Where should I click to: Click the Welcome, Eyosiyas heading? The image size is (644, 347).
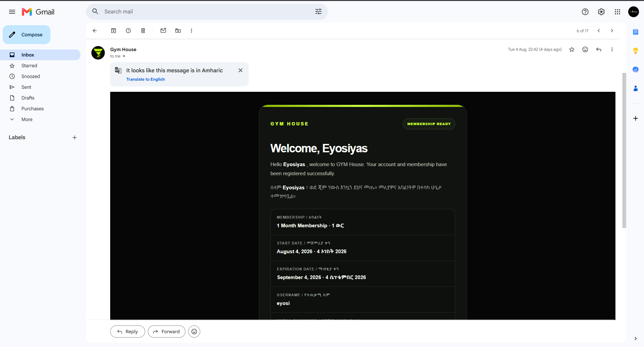pyautogui.click(x=319, y=148)
